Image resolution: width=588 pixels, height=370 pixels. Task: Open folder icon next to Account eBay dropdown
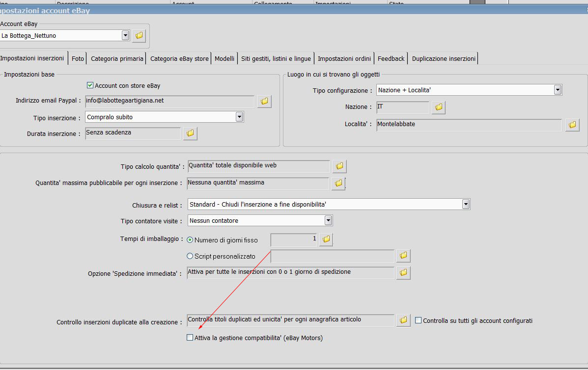pyautogui.click(x=139, y=35)
